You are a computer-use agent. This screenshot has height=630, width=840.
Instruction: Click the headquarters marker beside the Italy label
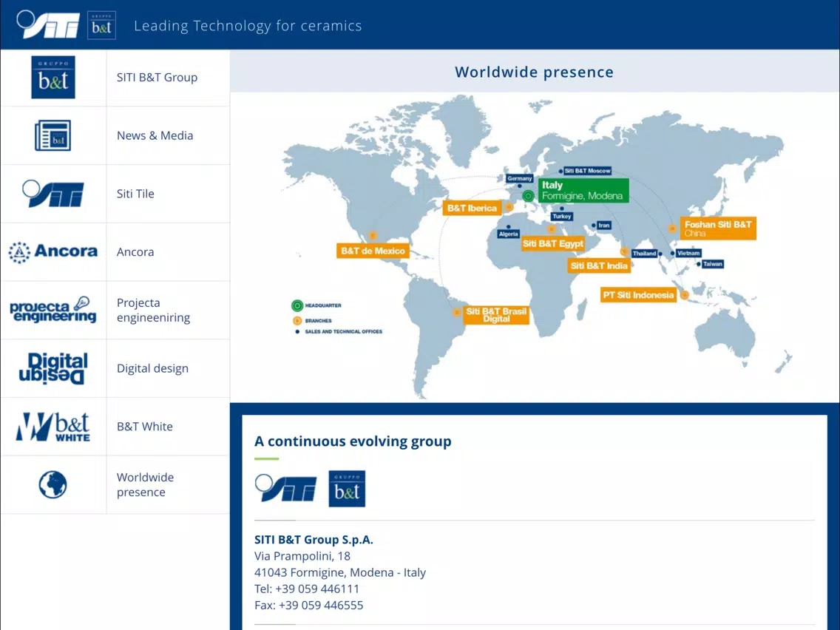[528, 196]
